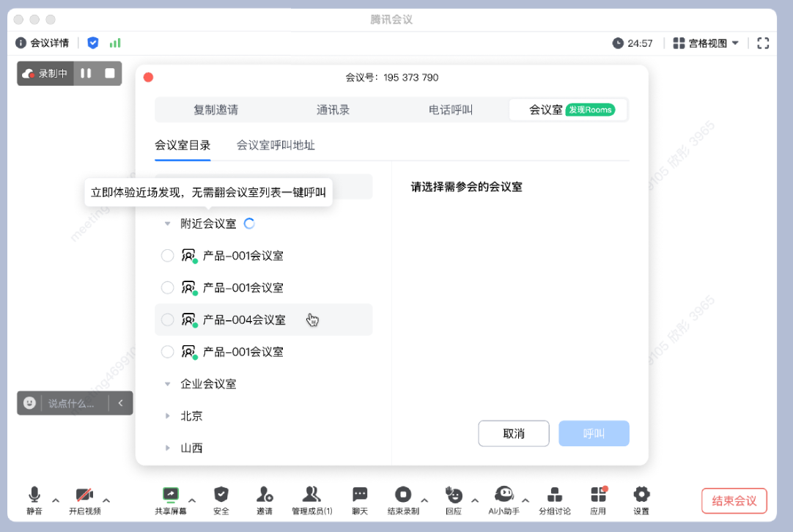Expand the 北京 room group
The image size is (793, 532).
(167, 415)
